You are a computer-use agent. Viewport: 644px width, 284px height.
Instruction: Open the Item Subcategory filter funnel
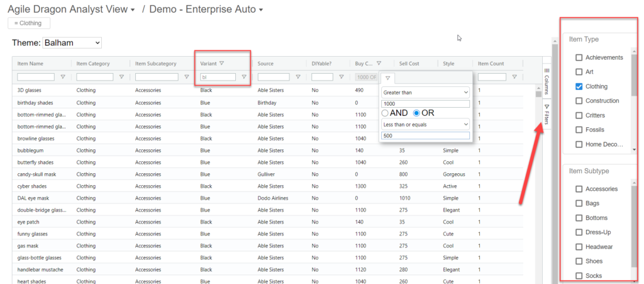coord(186,77)
